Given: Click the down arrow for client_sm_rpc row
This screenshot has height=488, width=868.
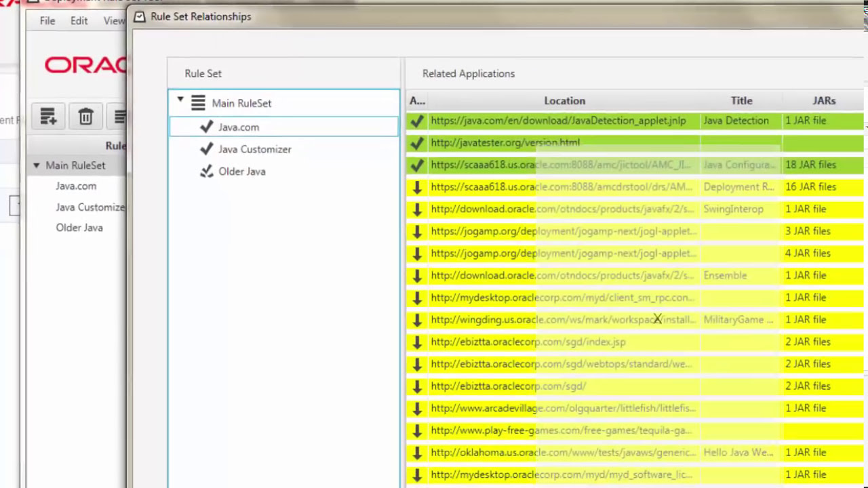Looking at the screenshot, I should pos(417,298).
